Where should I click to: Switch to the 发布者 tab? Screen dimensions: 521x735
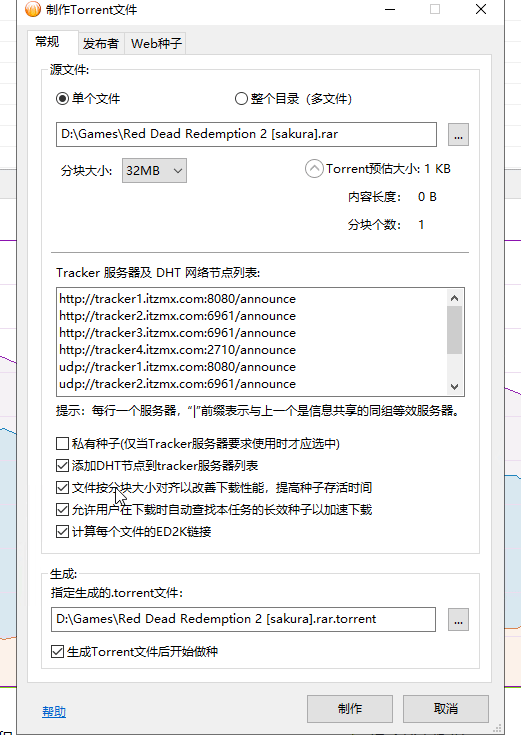[101, 44]
